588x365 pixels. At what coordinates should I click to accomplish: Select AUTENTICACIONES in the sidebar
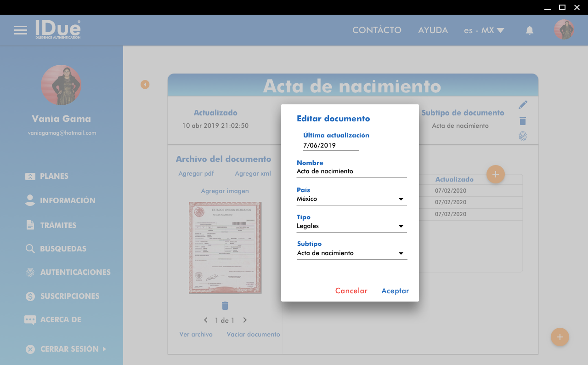point(75,272)
